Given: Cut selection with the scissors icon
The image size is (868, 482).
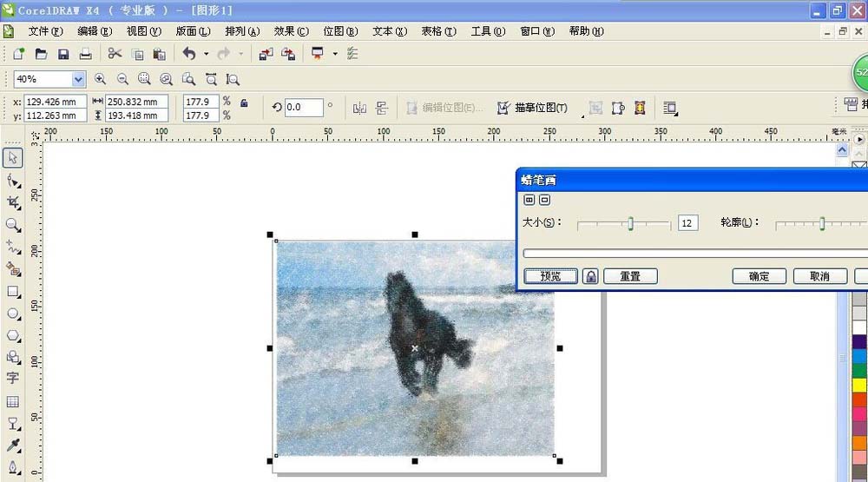Looking at the screenshot, I should click(x=115, y=54).
